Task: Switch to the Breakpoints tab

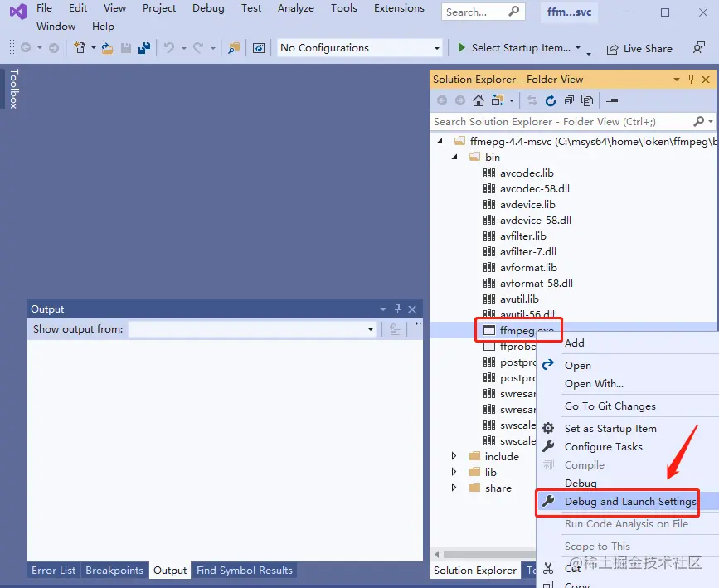Action: pos(114,570)
